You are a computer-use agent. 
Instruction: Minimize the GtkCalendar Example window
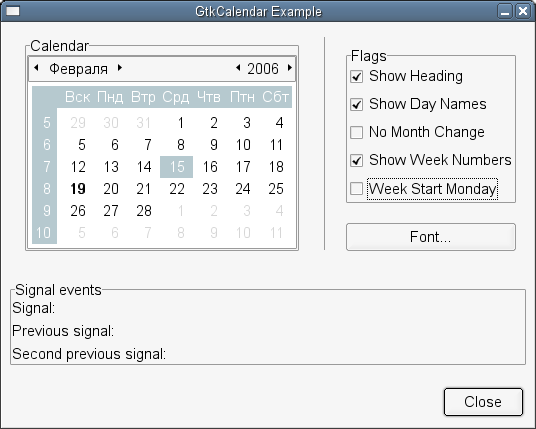pyautogui.click(x=505, y=11)
